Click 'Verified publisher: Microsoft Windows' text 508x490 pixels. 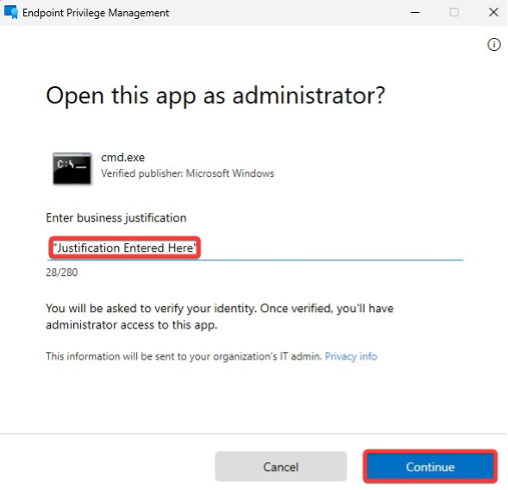(187, 173)
